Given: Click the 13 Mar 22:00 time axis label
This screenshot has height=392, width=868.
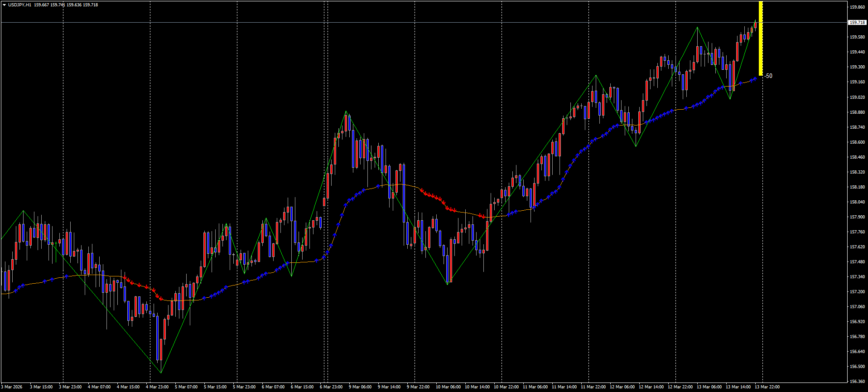Looking at the screenshot, I should (767, 387).
